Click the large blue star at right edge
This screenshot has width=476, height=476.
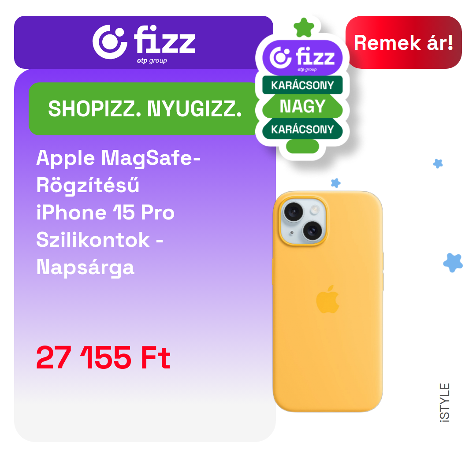[x=453, y=263]
